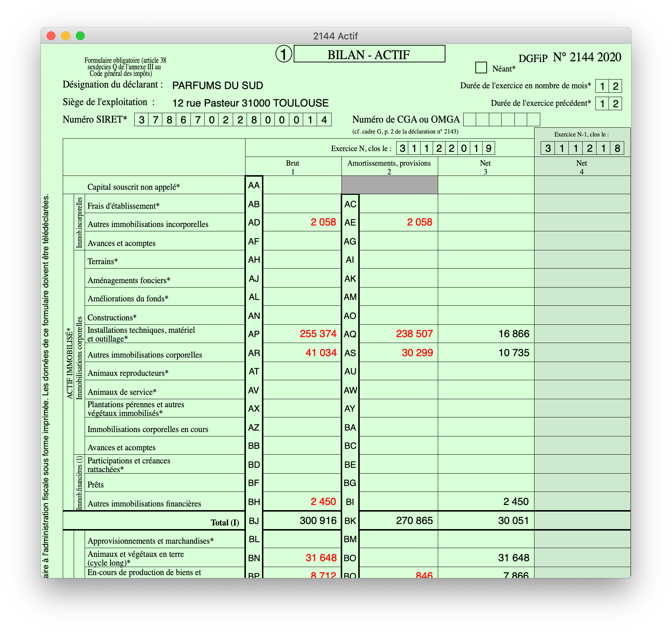Click the DGFiP N° 2144 2020 heading
Image resolution: width=672 pixels, height=632 pixels.
tap(570, 57)
